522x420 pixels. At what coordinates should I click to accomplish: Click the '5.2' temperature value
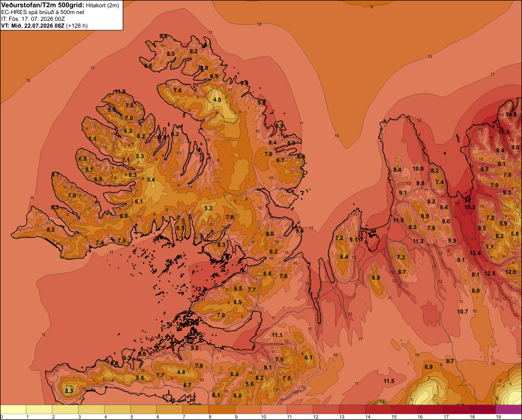click(208, 208)
